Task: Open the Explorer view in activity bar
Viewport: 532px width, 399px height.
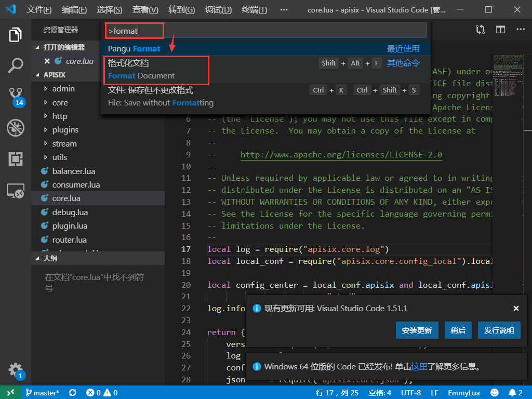Action: 15,34
